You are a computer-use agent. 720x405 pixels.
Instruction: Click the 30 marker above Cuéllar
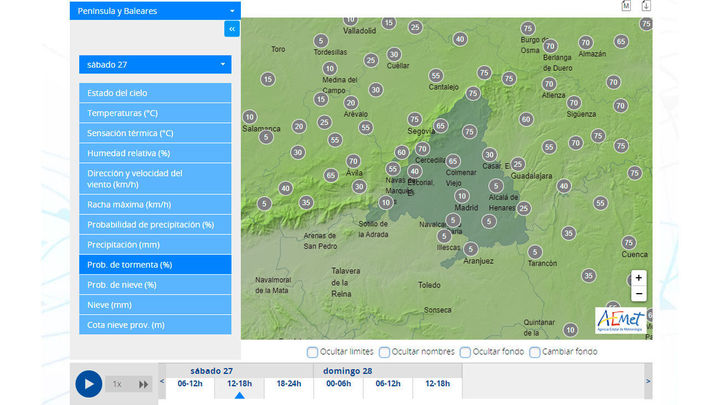pos(394,55)
